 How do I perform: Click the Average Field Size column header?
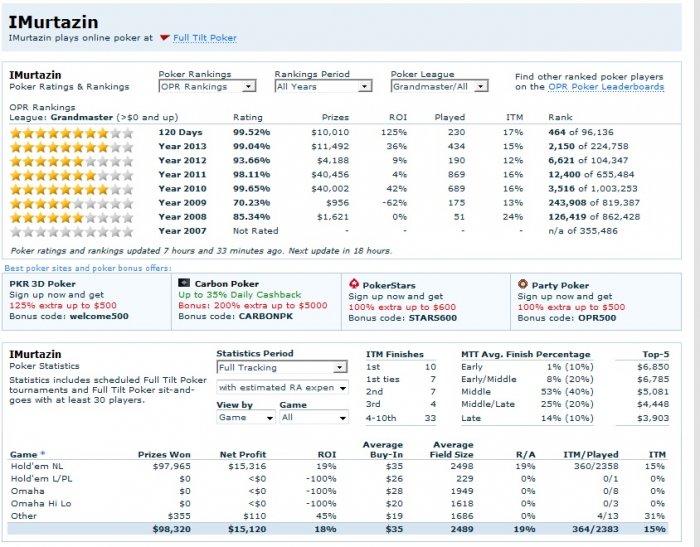tap(451, 450)
